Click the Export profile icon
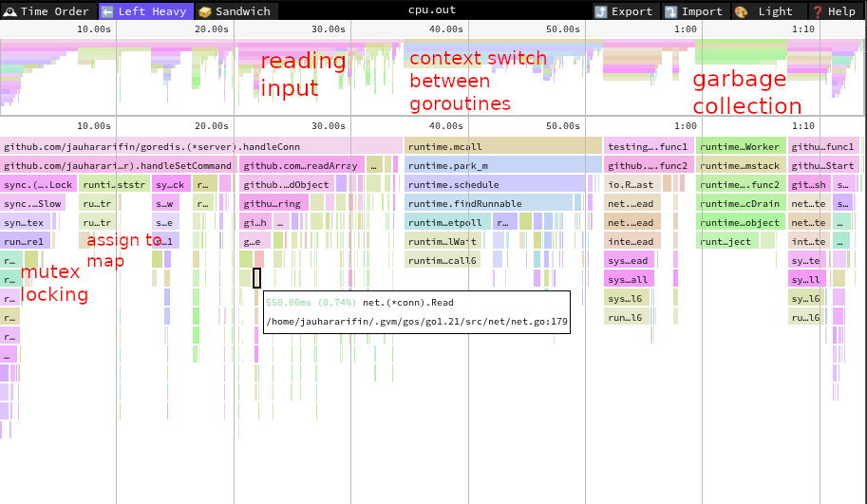The height and width of the screenshot is (504, 867). pyautogui.click(x=624, y=11)
